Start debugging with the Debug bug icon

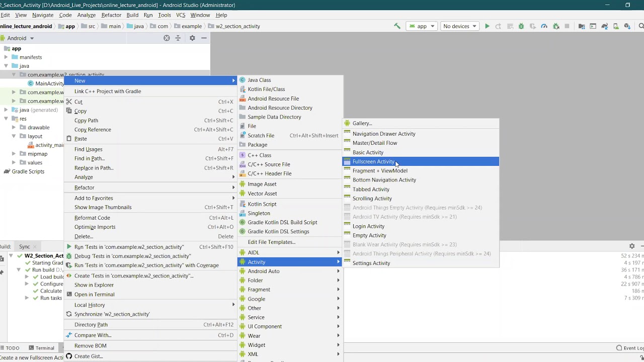pos(521,26)
